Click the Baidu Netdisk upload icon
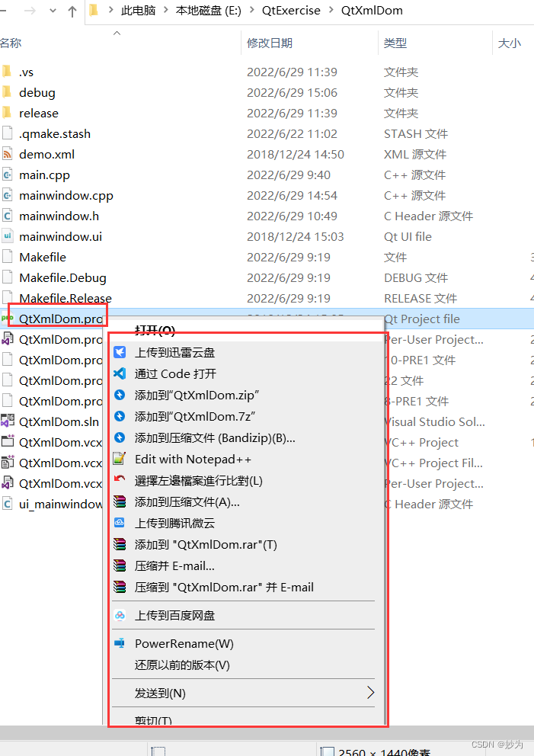 120,615
